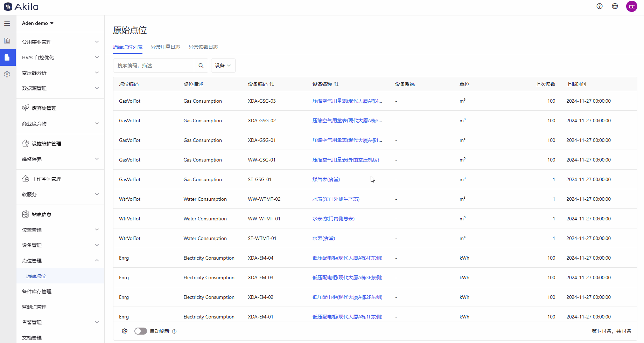Expand 告警管理 menu
This screenshot has height=343, width=644.
click(x=60, y=322)
